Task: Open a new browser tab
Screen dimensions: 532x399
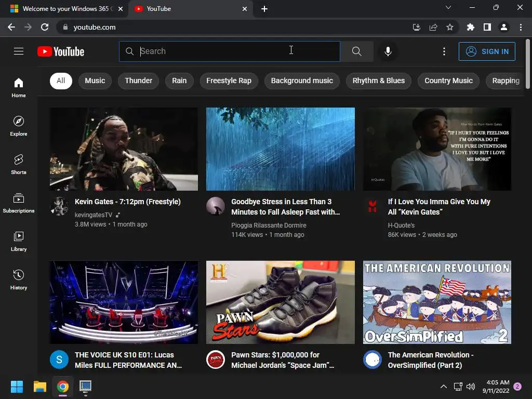Action: [264, 9]
